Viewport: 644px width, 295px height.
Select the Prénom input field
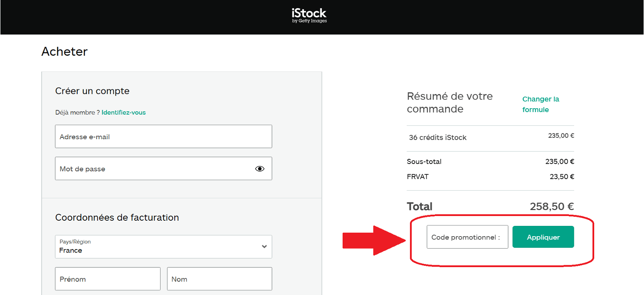tap(108, 279)
